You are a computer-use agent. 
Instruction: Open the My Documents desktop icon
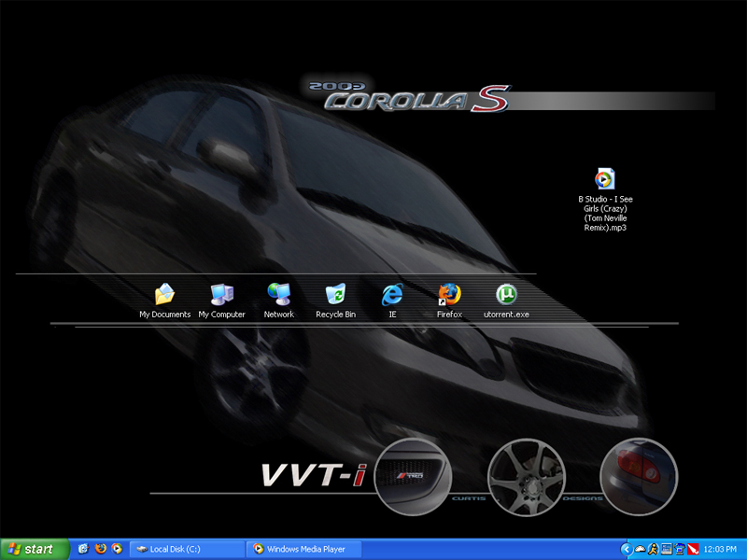click(165, 294)
